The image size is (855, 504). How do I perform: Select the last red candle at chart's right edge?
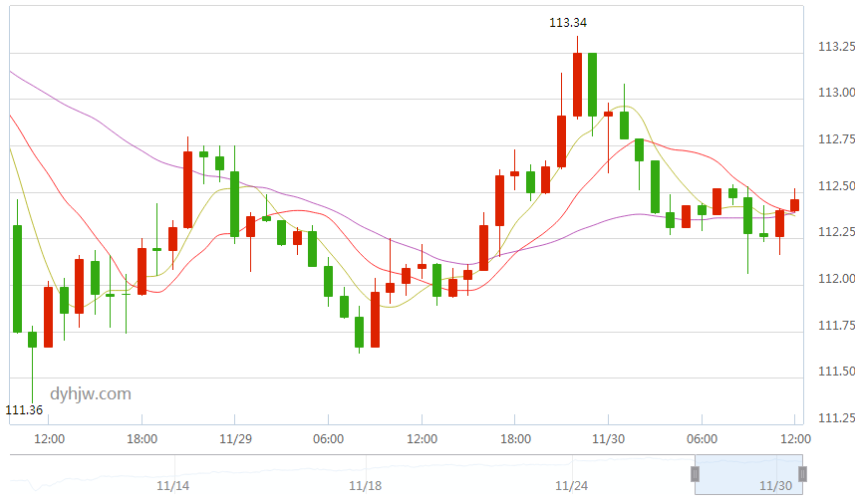click(794, 205)
